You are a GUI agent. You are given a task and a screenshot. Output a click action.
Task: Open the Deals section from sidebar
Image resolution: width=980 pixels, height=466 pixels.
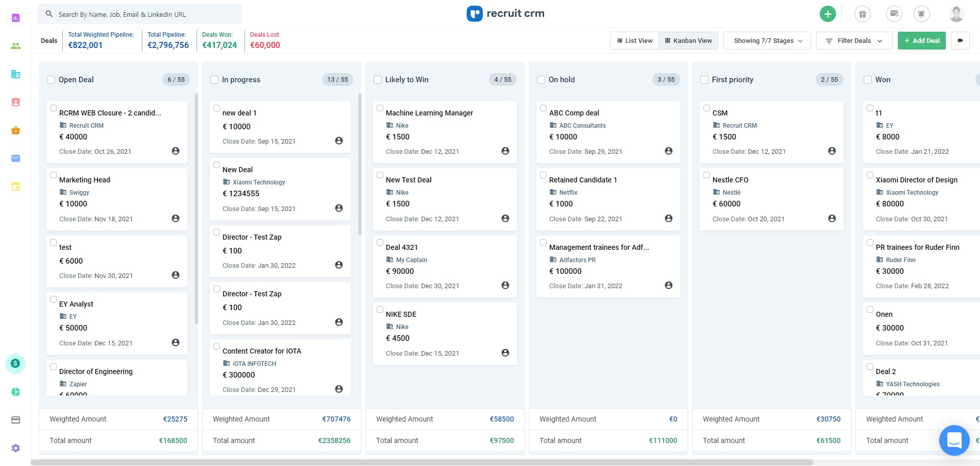click(x=16, y=363)
